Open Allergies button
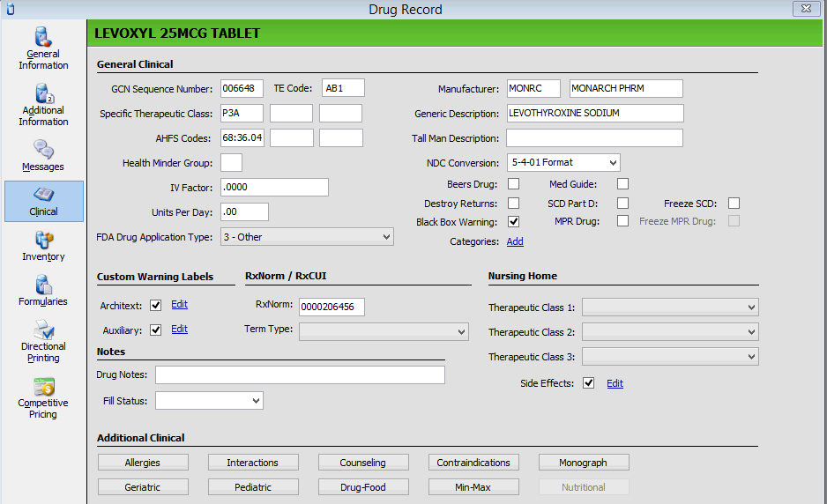The height and width of the screenshot is (504, 827). (143, 463)
